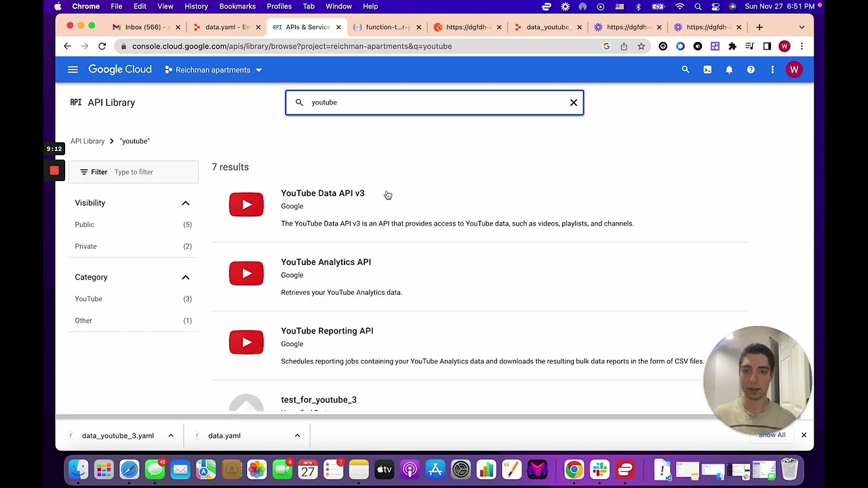Click the browser address bar URL
Screen dimensions: 868x488
[292, 46]
